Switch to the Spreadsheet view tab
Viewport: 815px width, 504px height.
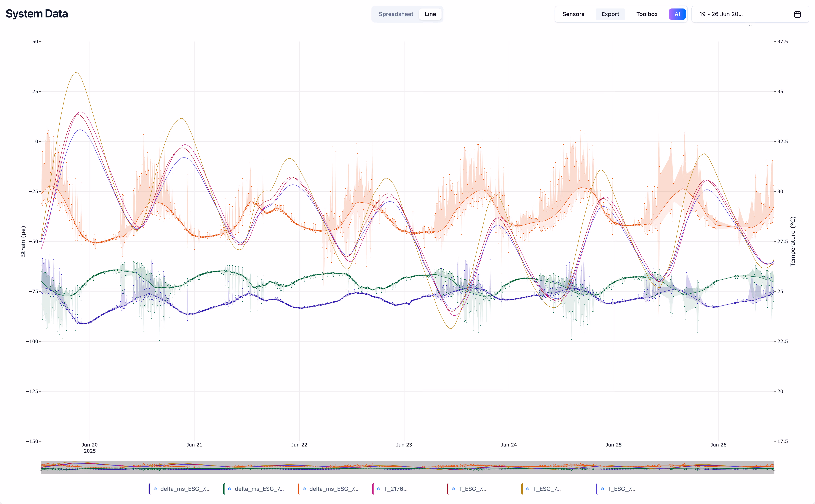[396, 14]
